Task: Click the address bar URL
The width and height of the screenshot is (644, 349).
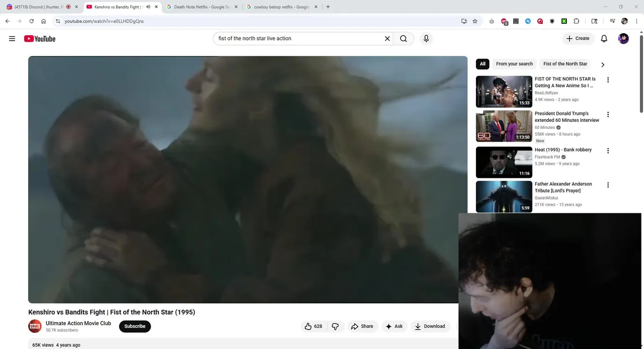Action: tap(104, 21)
